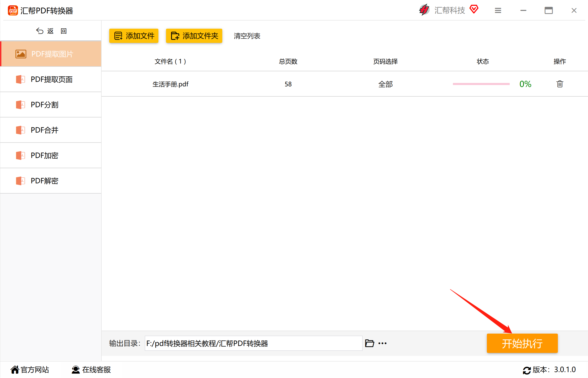This screenshot has width=588, height=378.
Task: Click the home icon for 官方网站
Action: [x=15, y=370]
